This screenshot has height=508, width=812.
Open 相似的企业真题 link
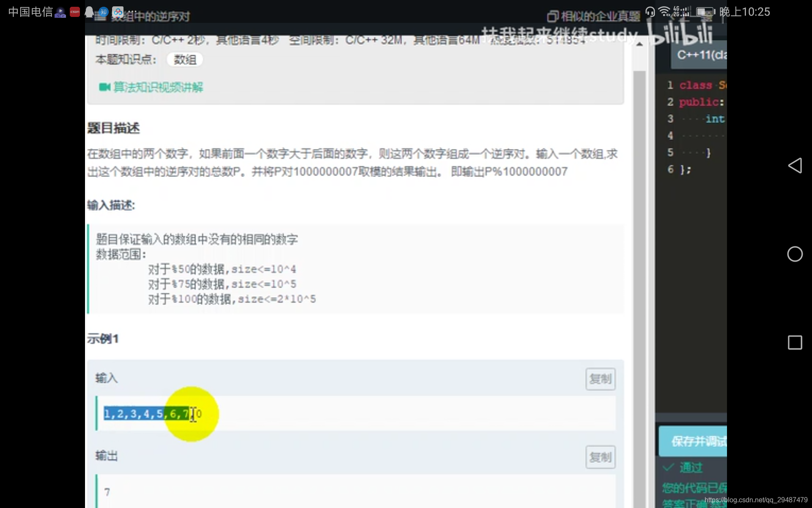(601, 17)
